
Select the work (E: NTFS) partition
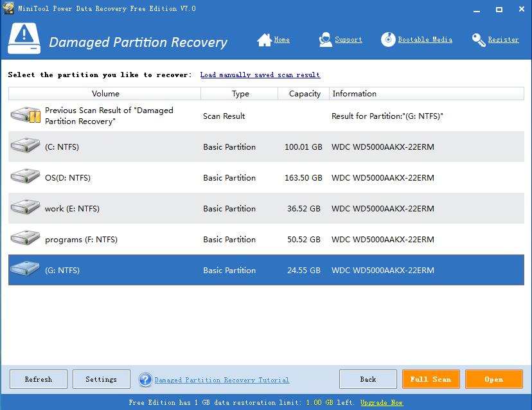266,208
